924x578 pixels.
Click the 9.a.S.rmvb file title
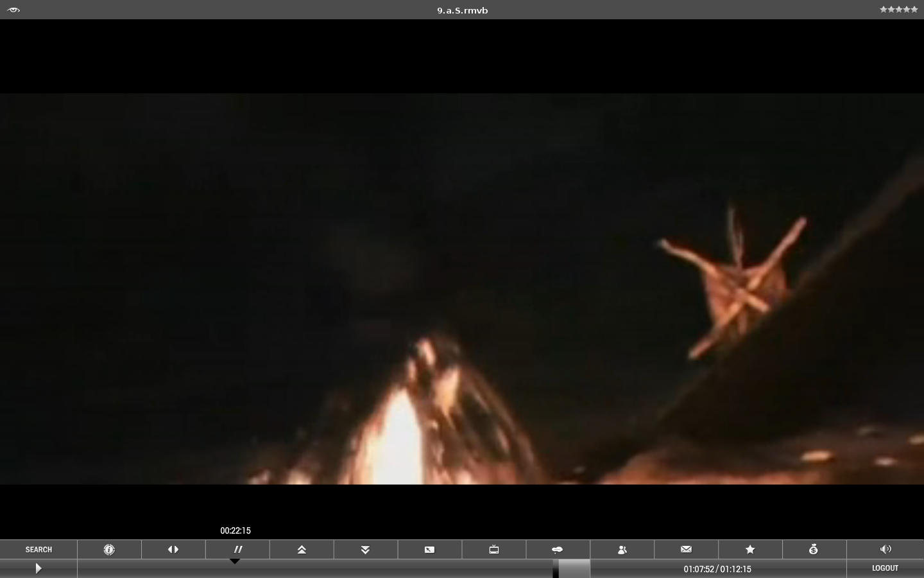point(463,10)
